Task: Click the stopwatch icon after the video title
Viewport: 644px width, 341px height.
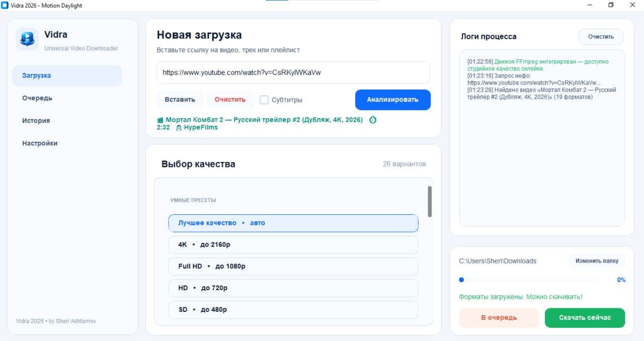Action: click(372, 120)
